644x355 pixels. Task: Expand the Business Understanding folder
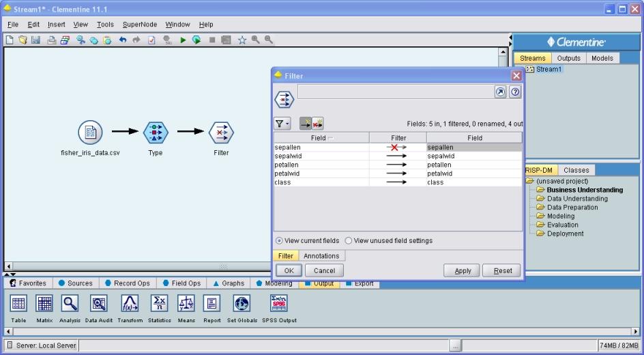pyautogui.click(x=540, y=190)
